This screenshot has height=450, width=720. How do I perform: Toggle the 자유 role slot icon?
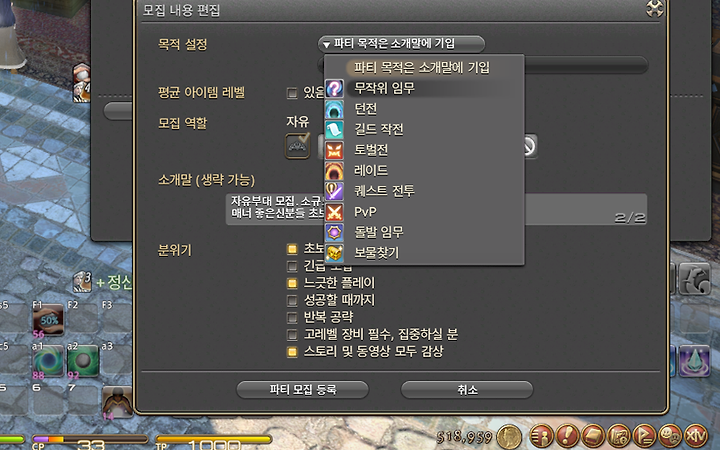click(298, 146)
